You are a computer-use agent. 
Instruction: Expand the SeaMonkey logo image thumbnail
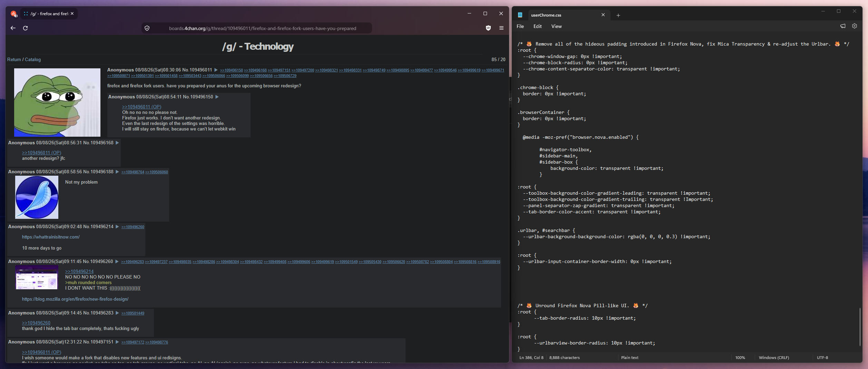pos(37,197)
